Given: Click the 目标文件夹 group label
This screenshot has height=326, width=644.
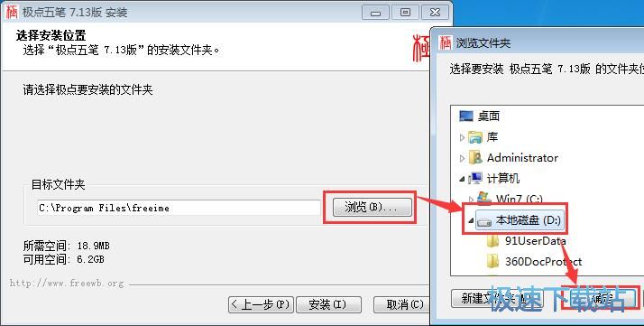Looking at the screenshot, I should click(59, 184).
